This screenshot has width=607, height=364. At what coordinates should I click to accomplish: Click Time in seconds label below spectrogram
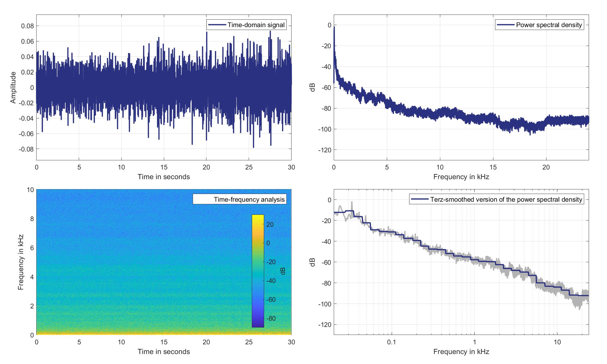click(x=164, y=351)
